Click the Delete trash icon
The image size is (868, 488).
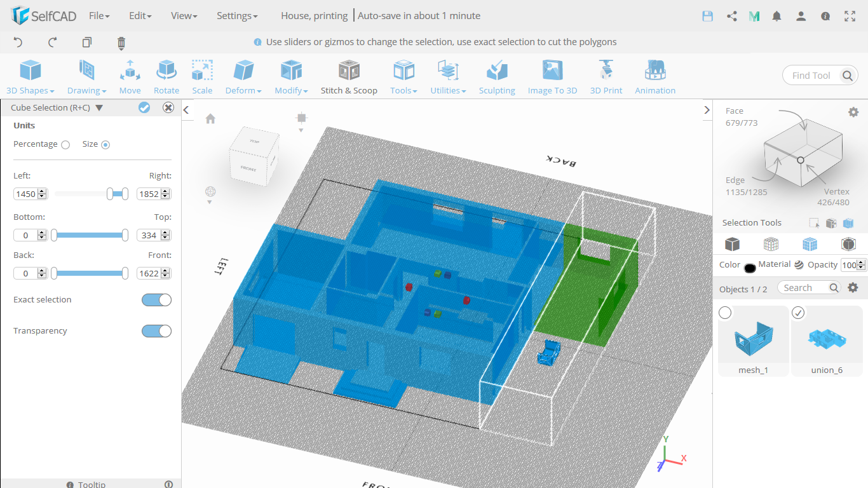[121, 43]
